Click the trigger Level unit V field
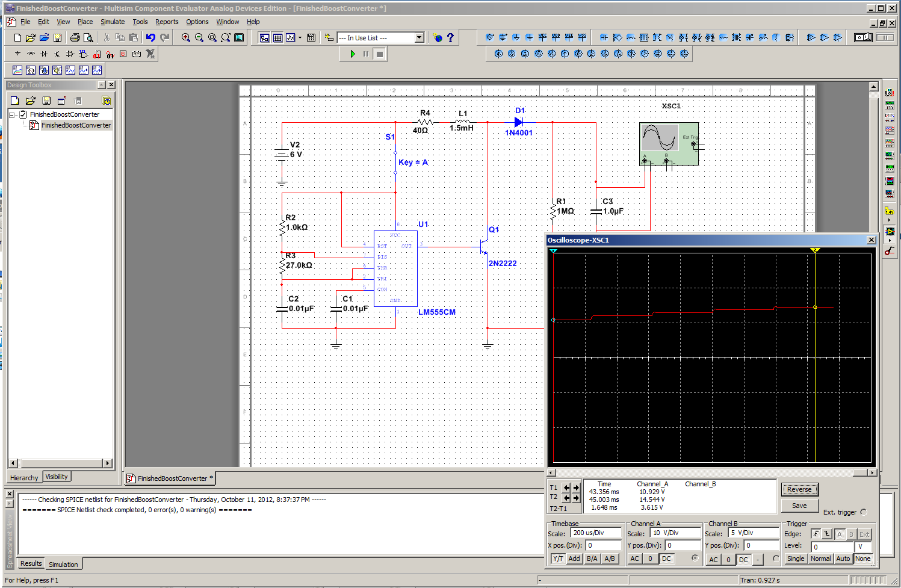The height and width of the screenshot is (588, 901). coord(864,547)
